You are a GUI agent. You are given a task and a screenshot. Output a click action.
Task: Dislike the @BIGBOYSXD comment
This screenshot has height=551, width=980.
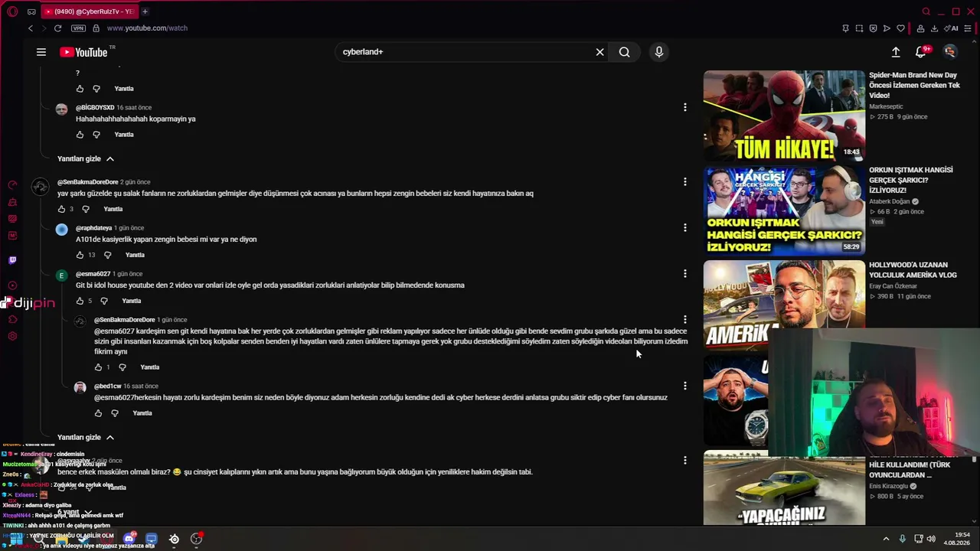click(x=96, y=135)
